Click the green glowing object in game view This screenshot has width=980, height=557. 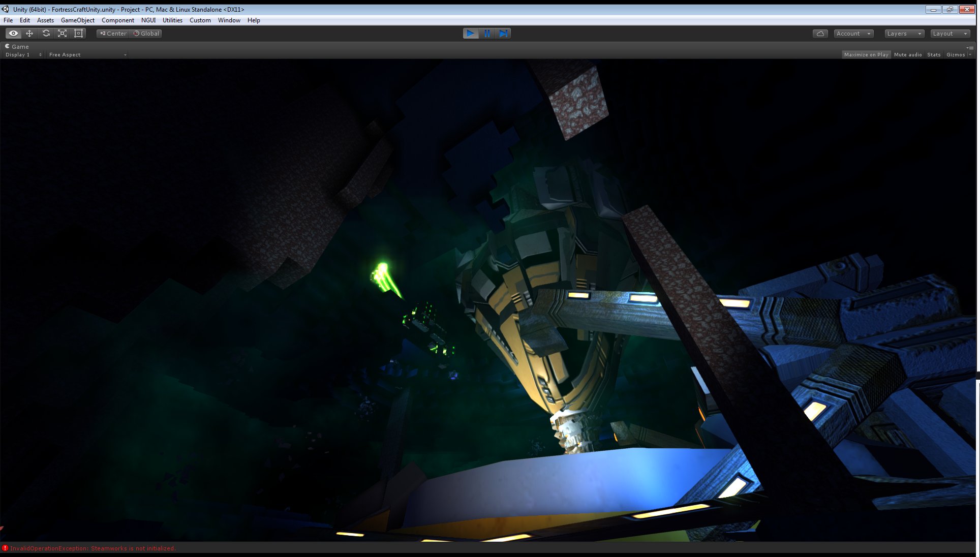pos(385,278)
